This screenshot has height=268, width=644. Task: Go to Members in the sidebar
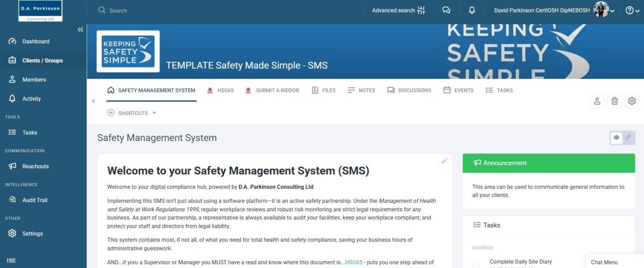click(34, 79)
